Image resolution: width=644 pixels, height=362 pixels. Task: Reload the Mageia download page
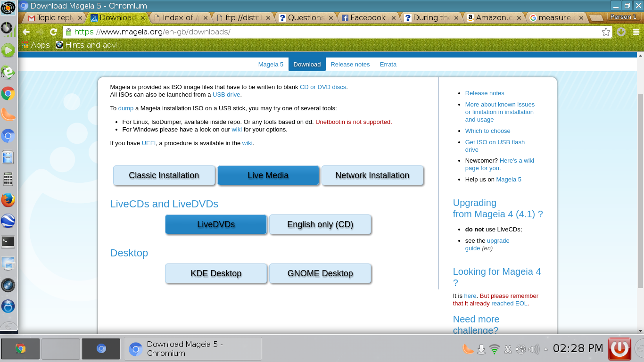point(53,32)
